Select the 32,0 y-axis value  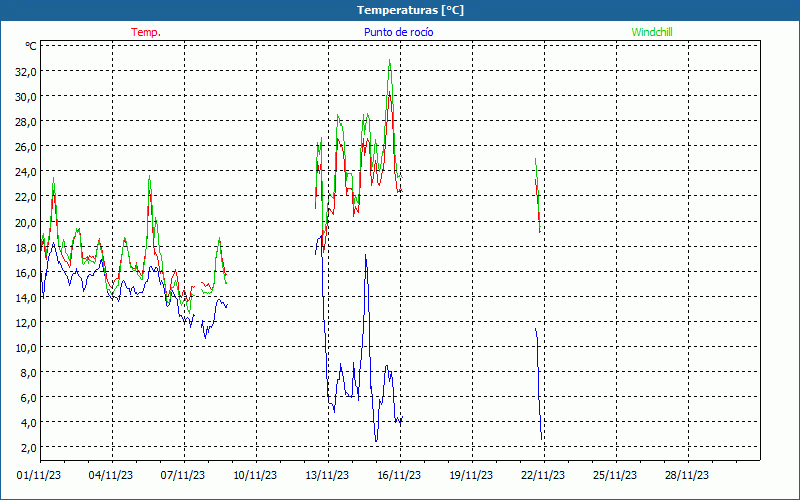pos(26,71)
